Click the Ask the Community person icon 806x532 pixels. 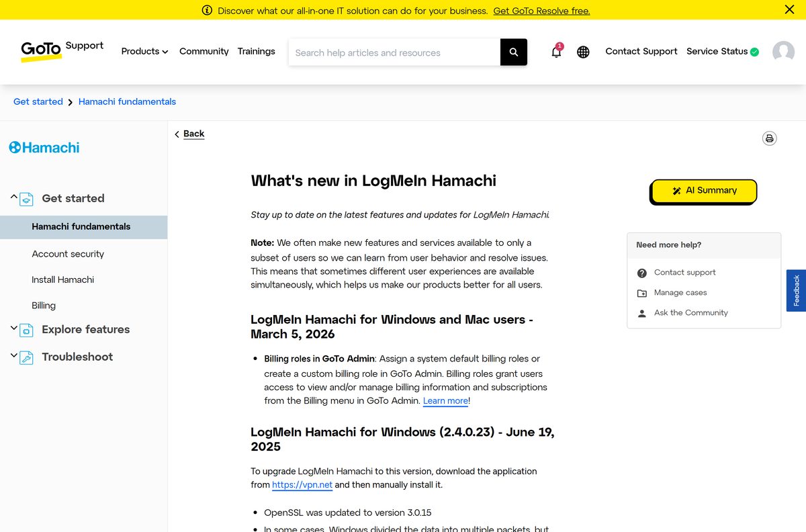[x=642, y=313]
